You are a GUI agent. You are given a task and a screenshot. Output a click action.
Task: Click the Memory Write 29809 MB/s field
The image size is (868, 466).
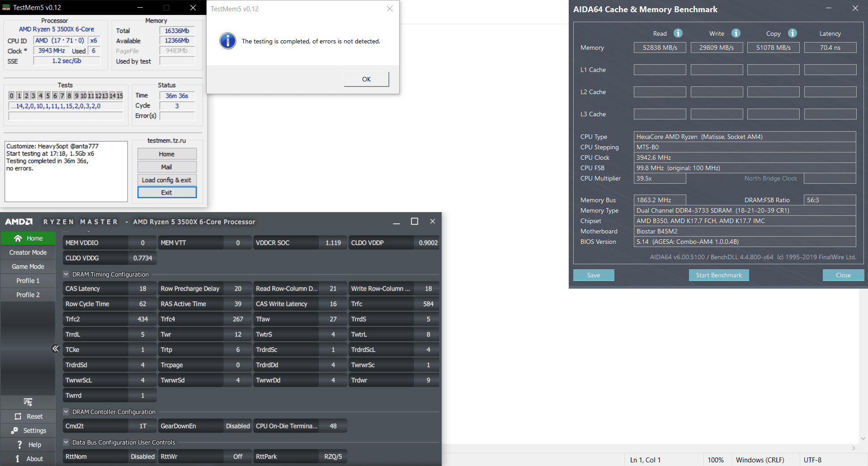click(717, 48)
